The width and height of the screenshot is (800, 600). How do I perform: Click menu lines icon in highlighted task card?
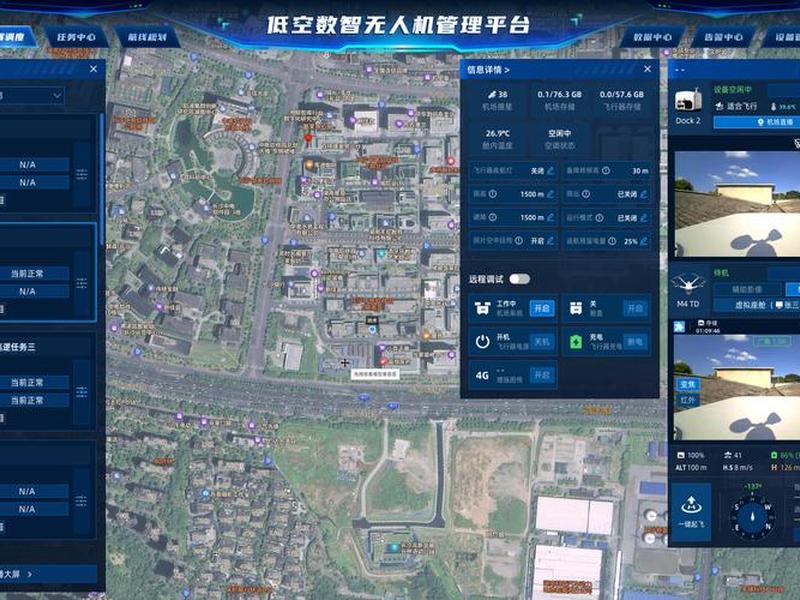[x=82, y=283]
